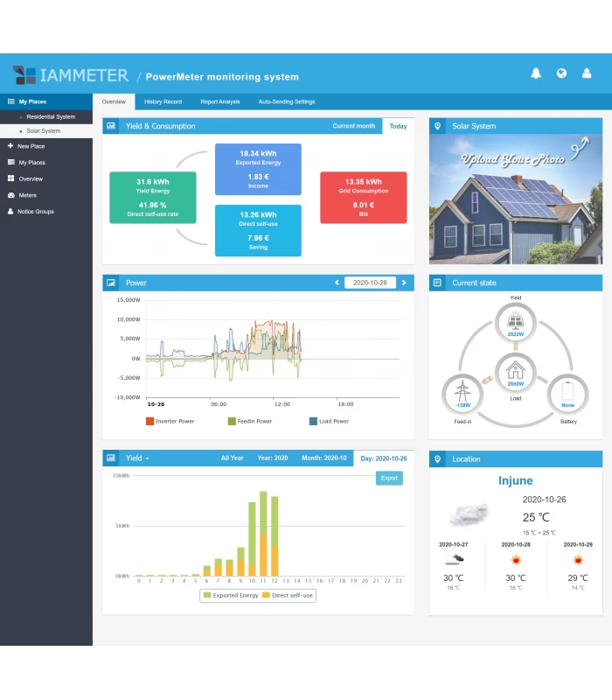Click the hour 11 bar in Yield chart
This screenshot has height=700, width=612.
(263, 534)
